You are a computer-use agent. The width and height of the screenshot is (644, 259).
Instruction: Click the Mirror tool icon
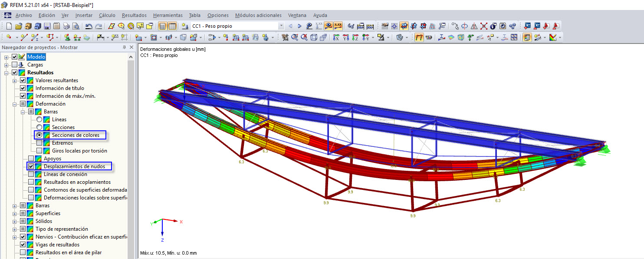474,26
